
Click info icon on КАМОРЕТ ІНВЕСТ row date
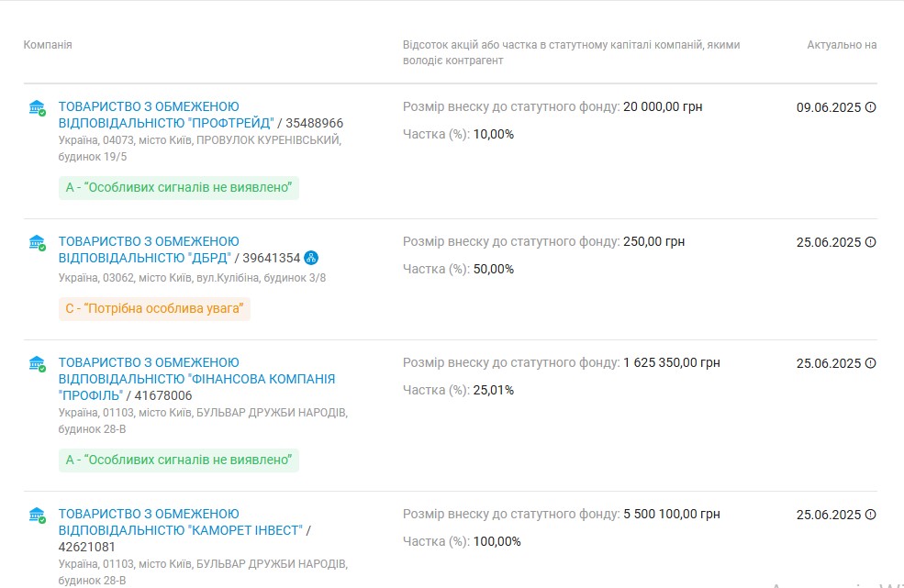(871, 515)
